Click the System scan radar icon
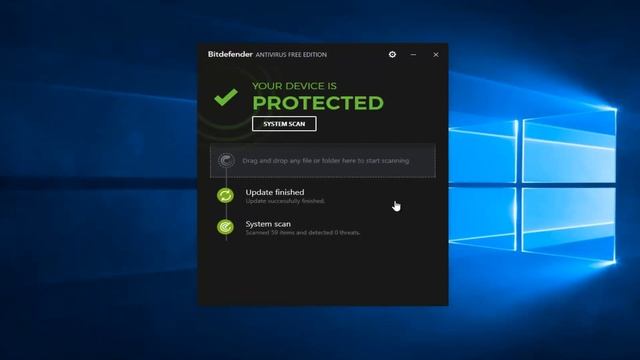Image resolution: width=640 pixels, height=360 pixels. point(225,227)
